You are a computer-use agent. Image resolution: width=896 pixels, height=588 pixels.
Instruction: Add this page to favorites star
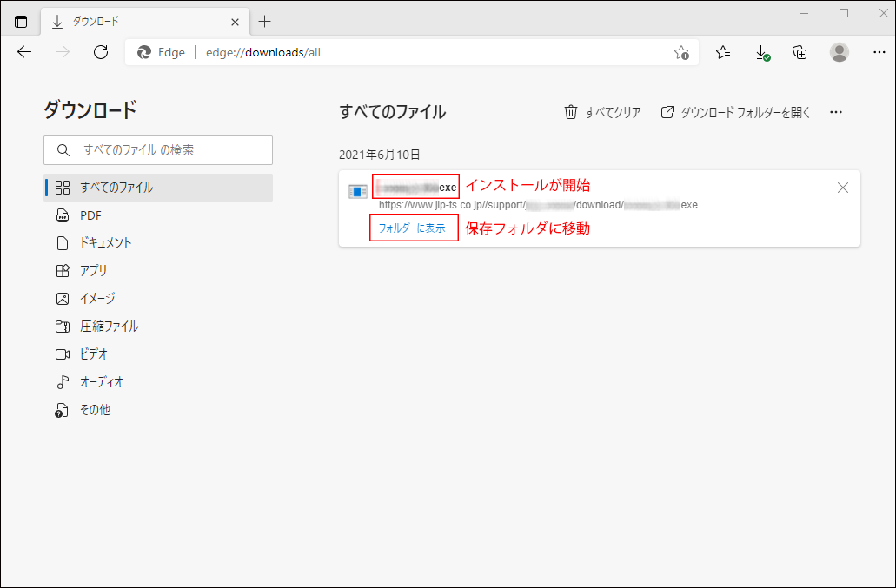(681, 52)
